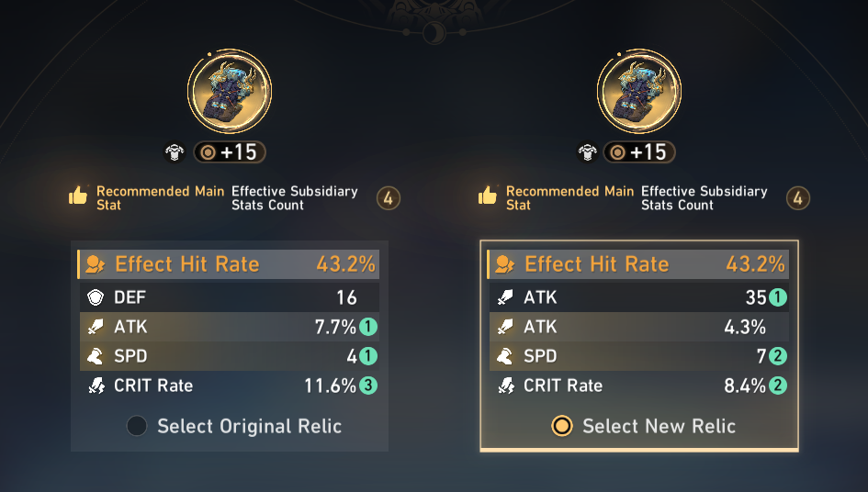Click the CRIT Rate 11.6% upgrade count badge
Viewport: 868px width, 492px height.
click(368, 386)
